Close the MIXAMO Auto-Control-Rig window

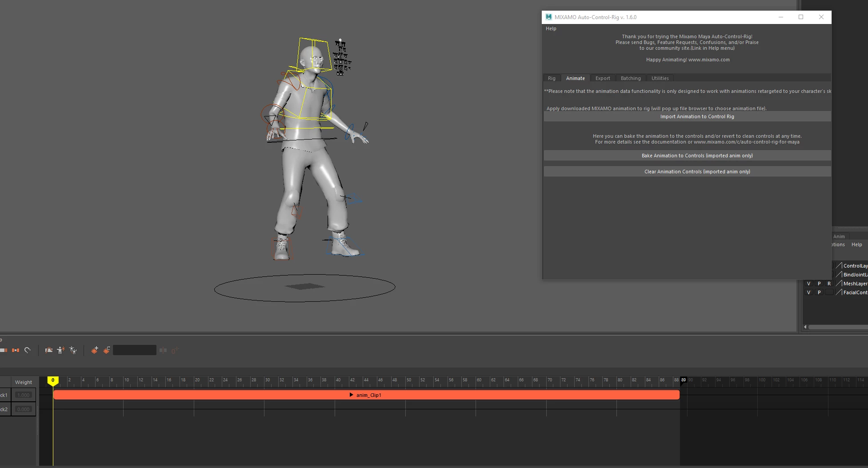[821, 17]
